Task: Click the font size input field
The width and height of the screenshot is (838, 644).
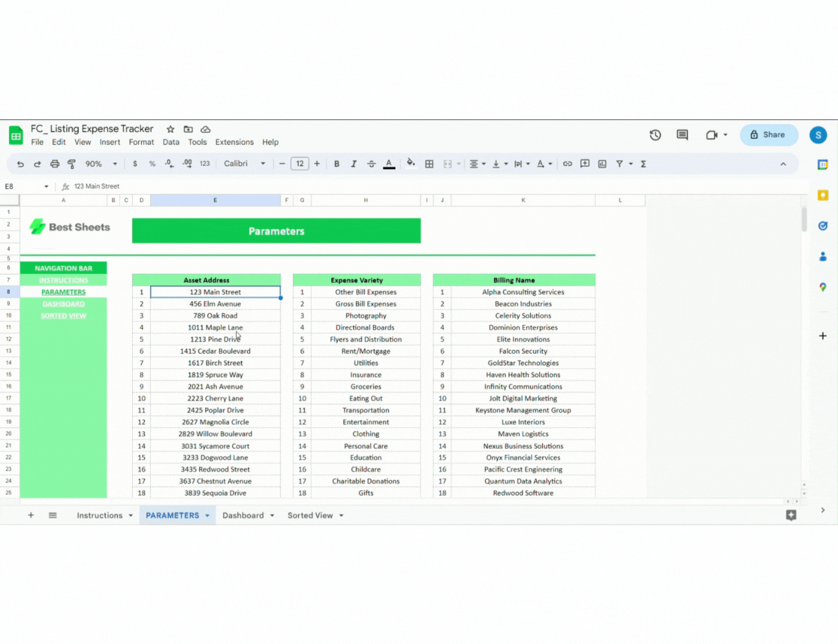Action: pos(300,164)
